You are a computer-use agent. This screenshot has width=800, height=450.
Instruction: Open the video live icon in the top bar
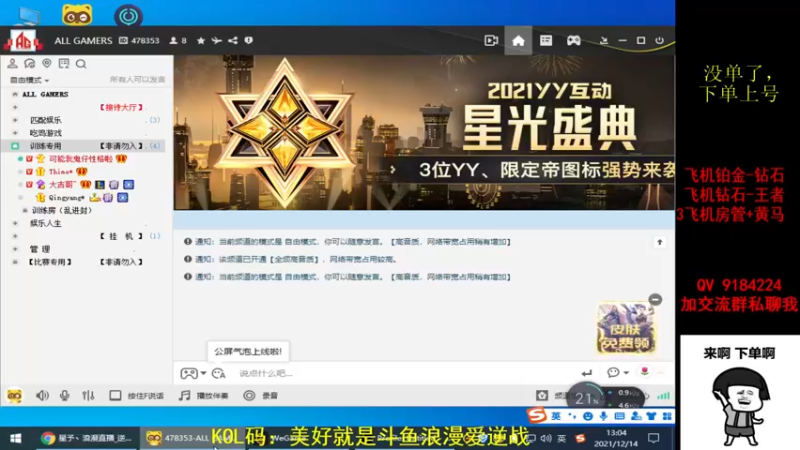click(491, 40)
